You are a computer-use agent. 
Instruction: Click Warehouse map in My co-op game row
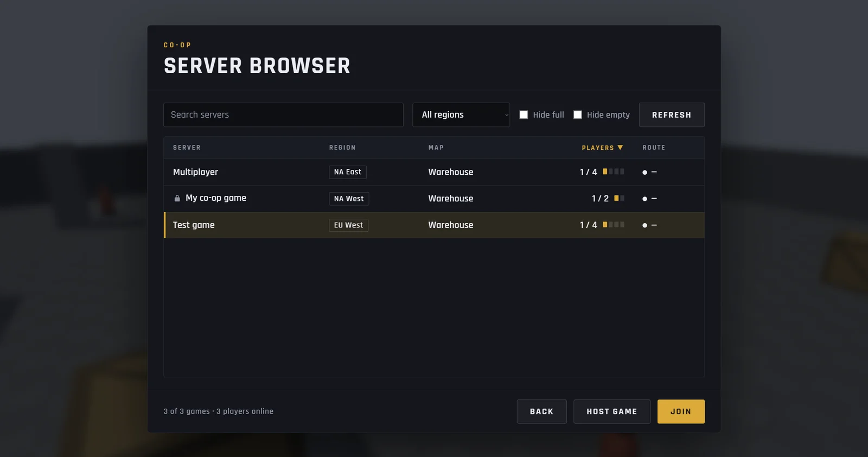pyautogui.click(x=451, y=199)
